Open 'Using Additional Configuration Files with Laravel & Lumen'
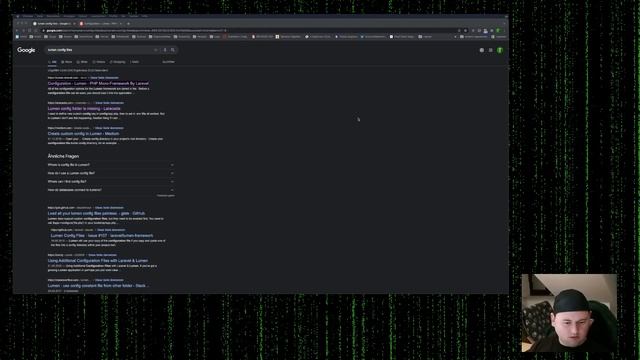The height and width of the screenshot is (360, 640). coord(98,260)
